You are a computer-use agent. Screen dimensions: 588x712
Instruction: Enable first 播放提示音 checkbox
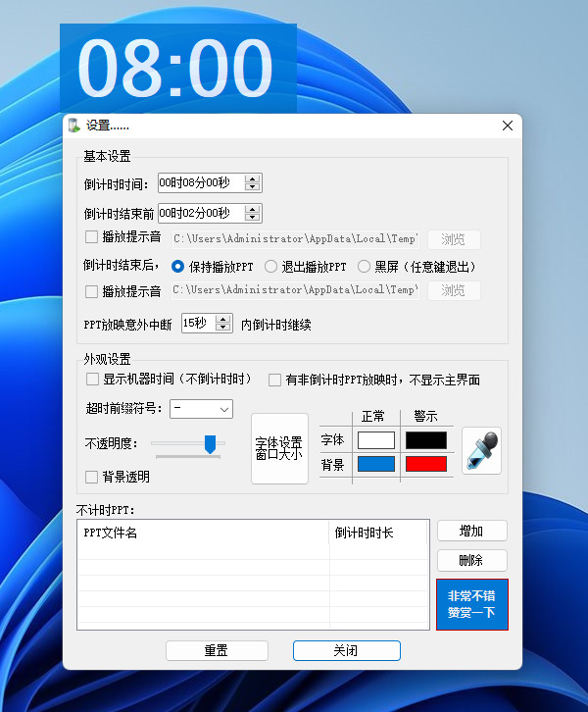[x=92, y=237]
